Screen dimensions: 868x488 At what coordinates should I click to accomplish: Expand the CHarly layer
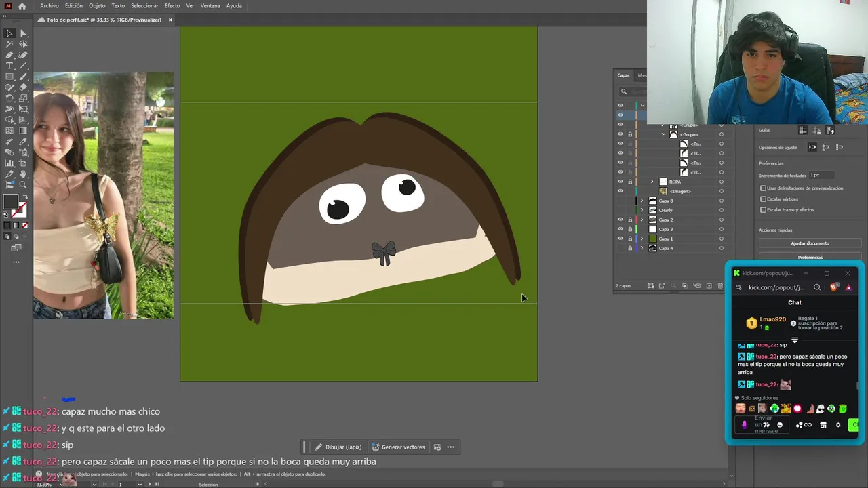click(x=642, y=210)
